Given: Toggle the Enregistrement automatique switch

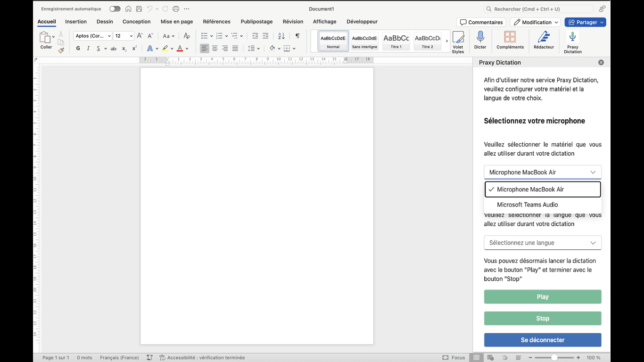Looking at the screenshot, I should [x=115, y=9].
